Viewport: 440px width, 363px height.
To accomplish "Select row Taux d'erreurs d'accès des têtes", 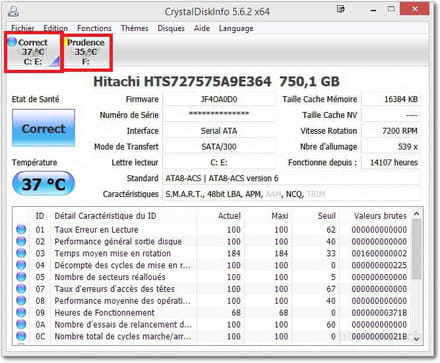I will 212,289.
